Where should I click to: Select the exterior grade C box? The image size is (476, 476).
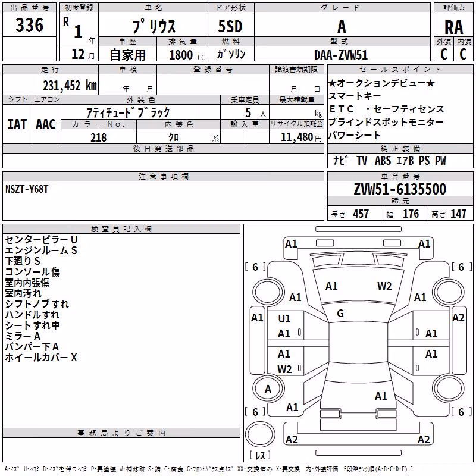pyautogui.click(x=444, y=54)
